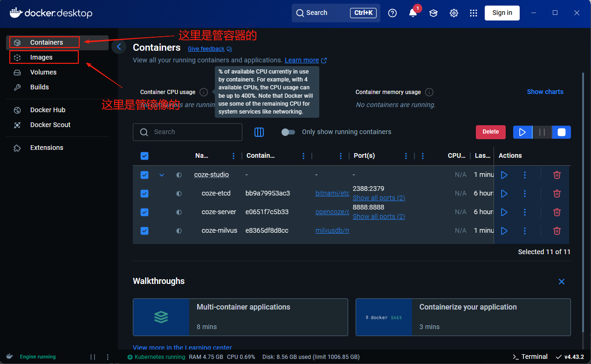
Task: Click the red Delete button
Action: 490,132
